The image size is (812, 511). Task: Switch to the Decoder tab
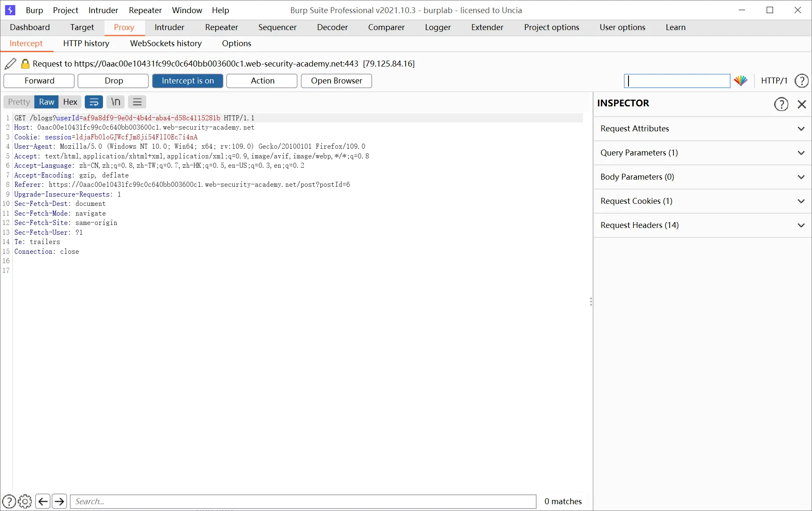tap(332, 27)
